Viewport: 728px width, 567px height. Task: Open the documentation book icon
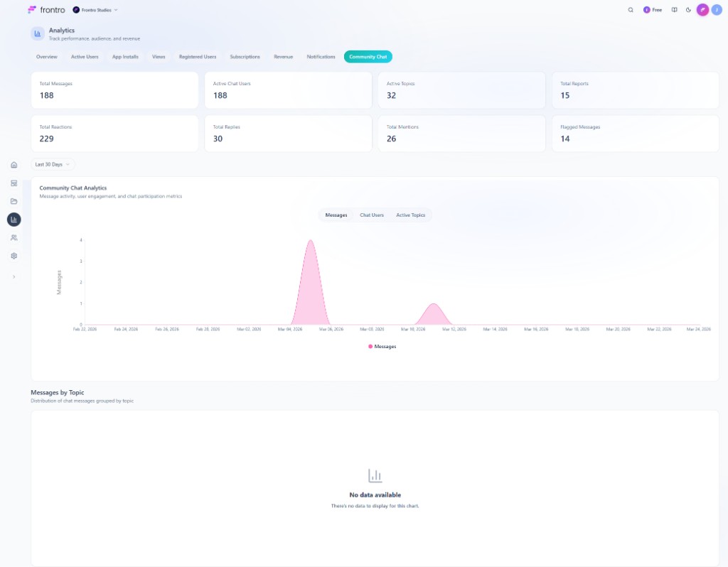click(675, 10)
